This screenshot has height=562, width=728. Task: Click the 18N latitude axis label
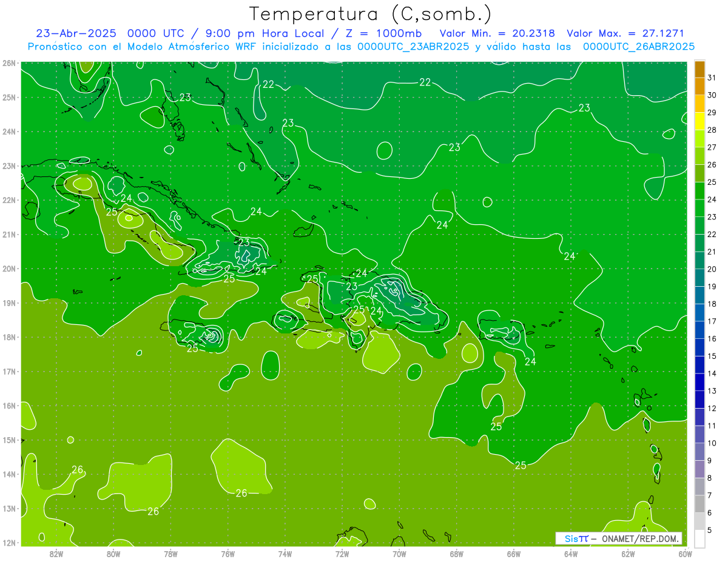point(8,337)
